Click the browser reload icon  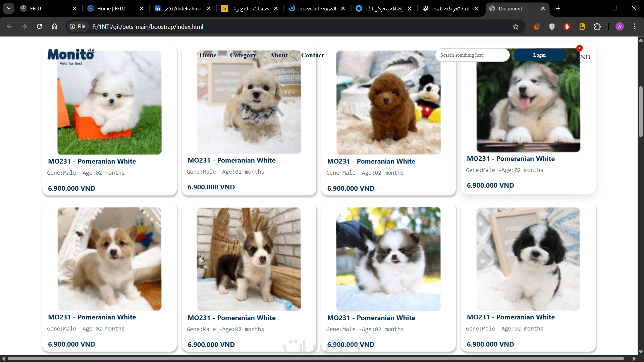click(x=39, y=26)
